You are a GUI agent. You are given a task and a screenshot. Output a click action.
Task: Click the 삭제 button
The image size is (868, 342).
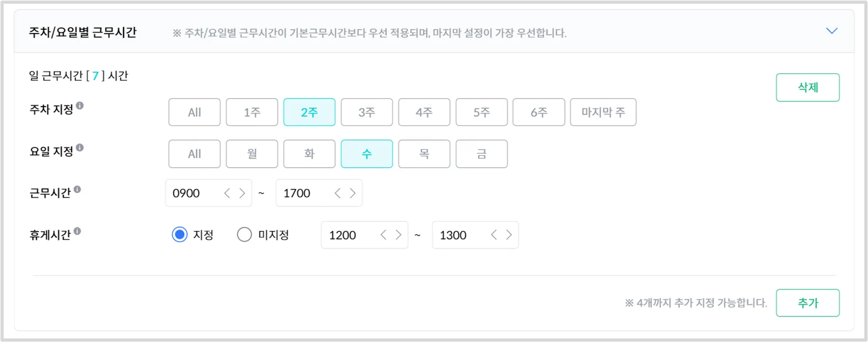click(x=808, y=88)
